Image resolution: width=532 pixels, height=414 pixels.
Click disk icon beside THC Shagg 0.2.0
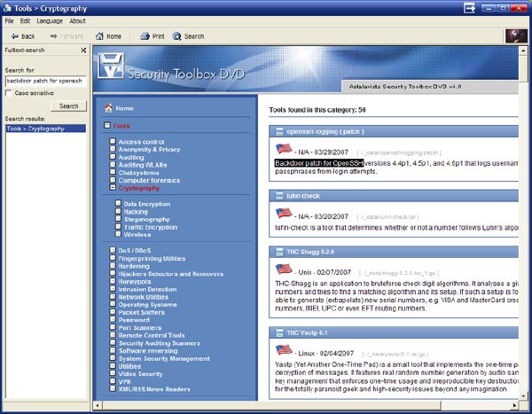[279, 252]
